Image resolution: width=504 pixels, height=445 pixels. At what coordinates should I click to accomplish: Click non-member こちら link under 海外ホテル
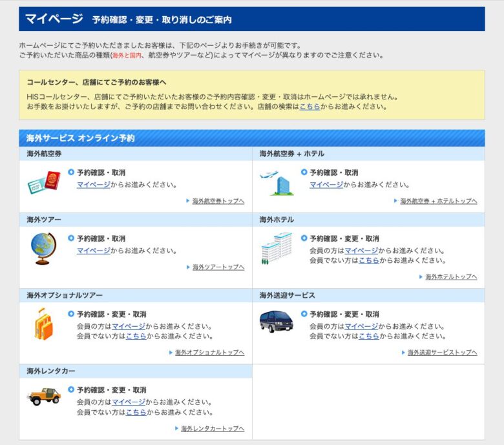369,260
